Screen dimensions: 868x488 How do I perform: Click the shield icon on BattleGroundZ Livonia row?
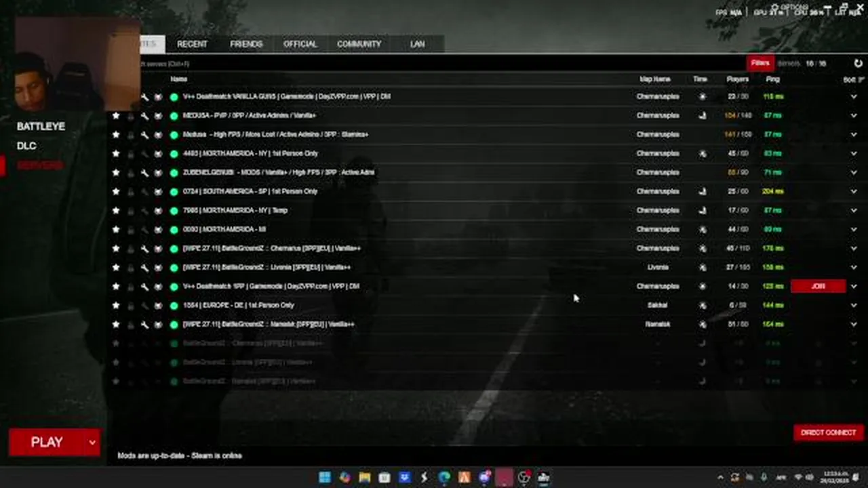[x=158, y=268]
